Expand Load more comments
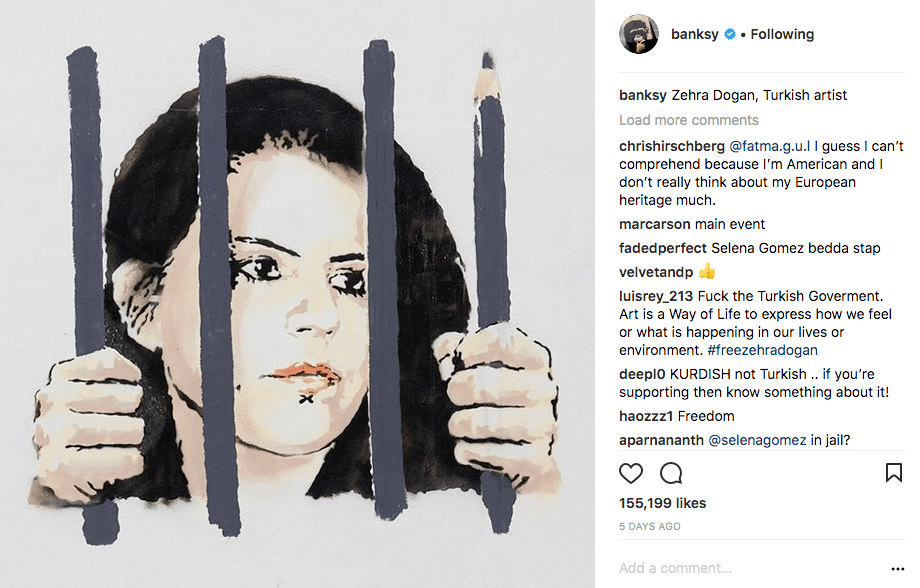The width and height of the screenshot is (920, 588). pos(689,120)
